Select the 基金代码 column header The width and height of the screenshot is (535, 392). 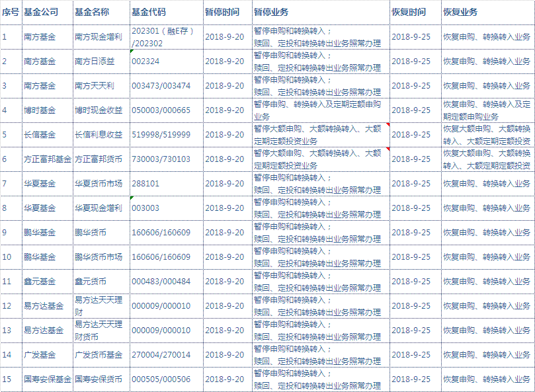point(149,13)
